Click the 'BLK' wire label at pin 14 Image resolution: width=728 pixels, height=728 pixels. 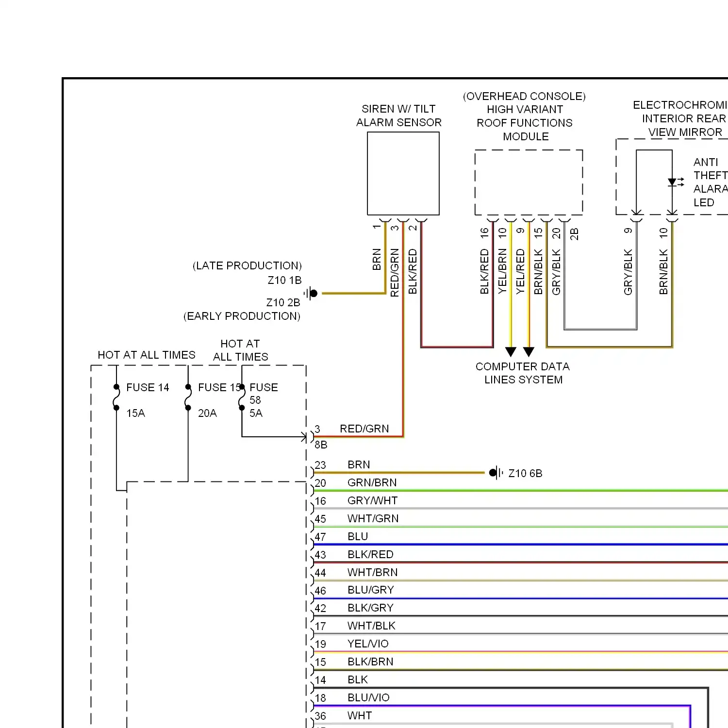pos(358,679)
